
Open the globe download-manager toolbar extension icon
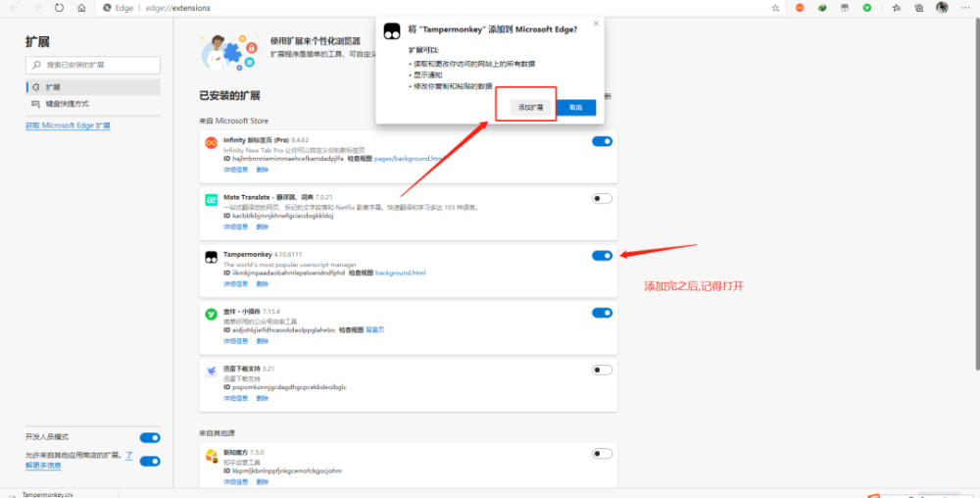coord(822,8)
